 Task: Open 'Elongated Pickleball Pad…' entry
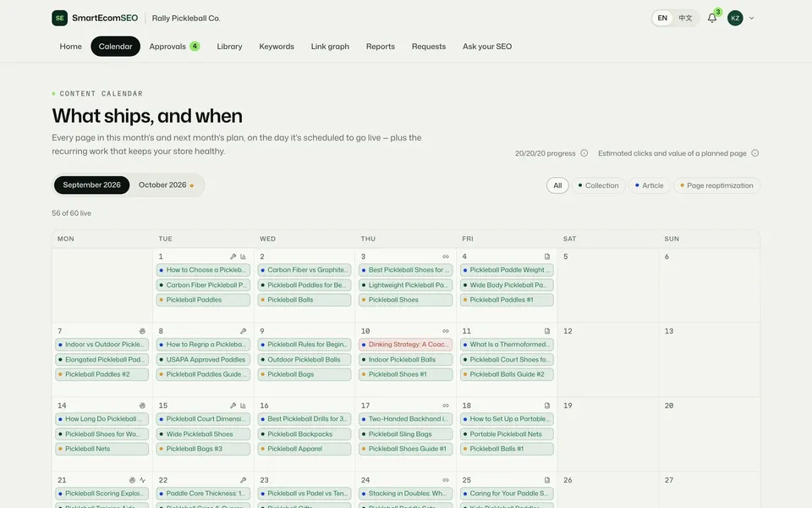tap(102, 360)
